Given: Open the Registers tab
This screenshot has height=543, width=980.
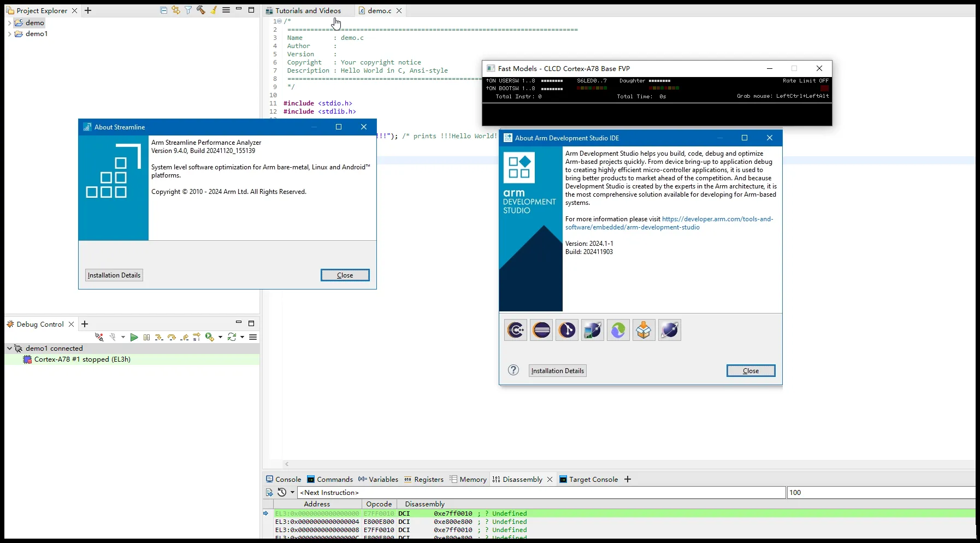Looking at the screenshot, I should point(424,479).
